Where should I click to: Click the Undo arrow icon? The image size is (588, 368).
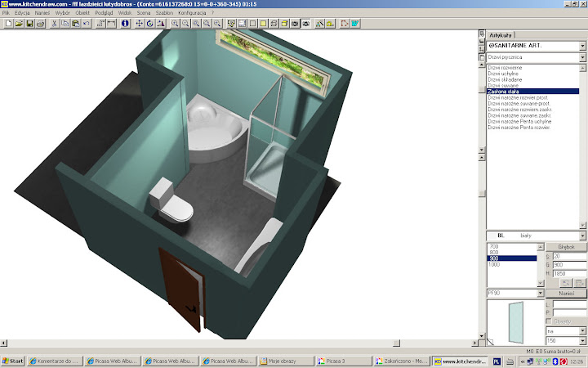pyautogui.click(x=87, y=24)
